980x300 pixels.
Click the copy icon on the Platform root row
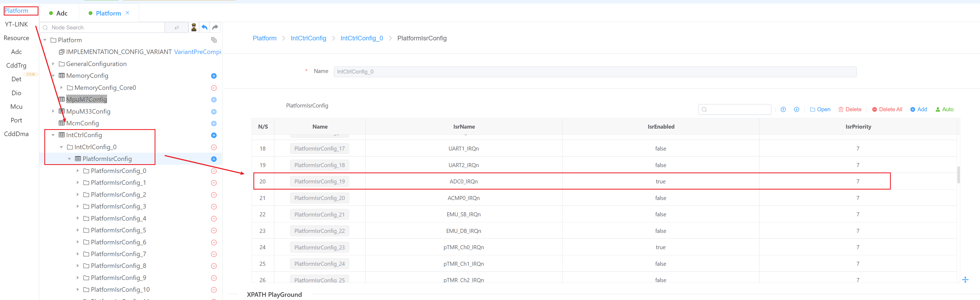click(214, 40)
